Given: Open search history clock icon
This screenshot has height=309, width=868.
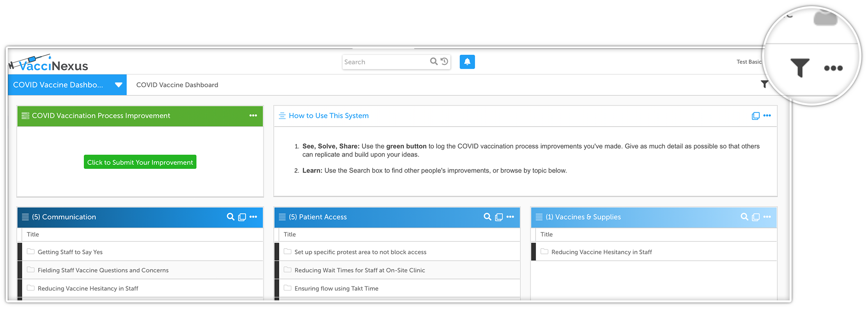Looking at the screenshot, I should pyautogui.click(x=444, y=62).
